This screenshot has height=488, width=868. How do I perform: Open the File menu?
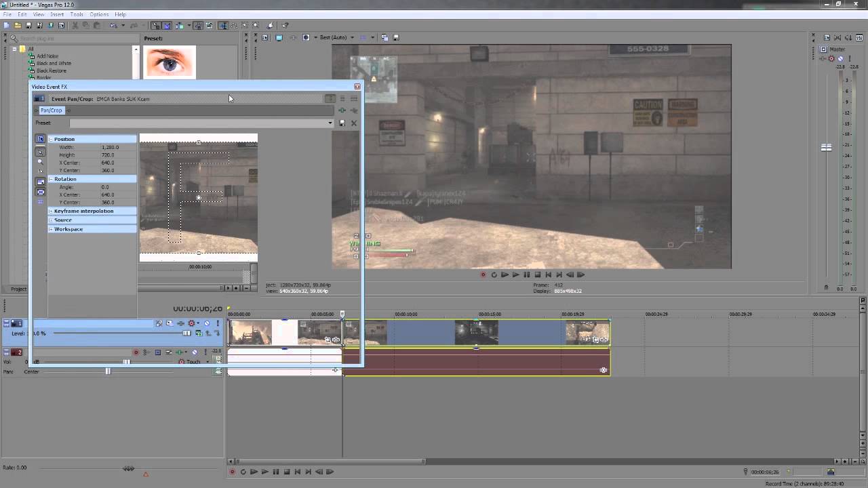(x=7, y=14)
